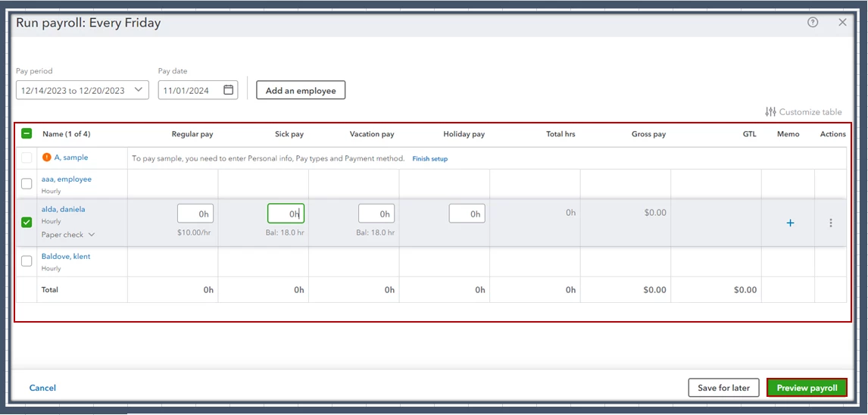Screen dimensions: 868x415
Task: Uncheck the box for alda, daniela
Action: coord(27,223)
